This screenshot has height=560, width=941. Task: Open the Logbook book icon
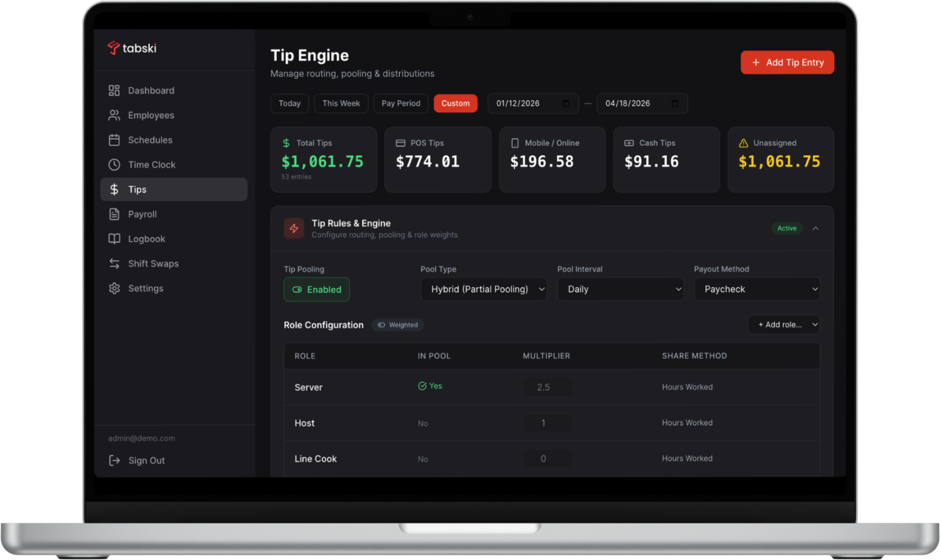point(114,239)
